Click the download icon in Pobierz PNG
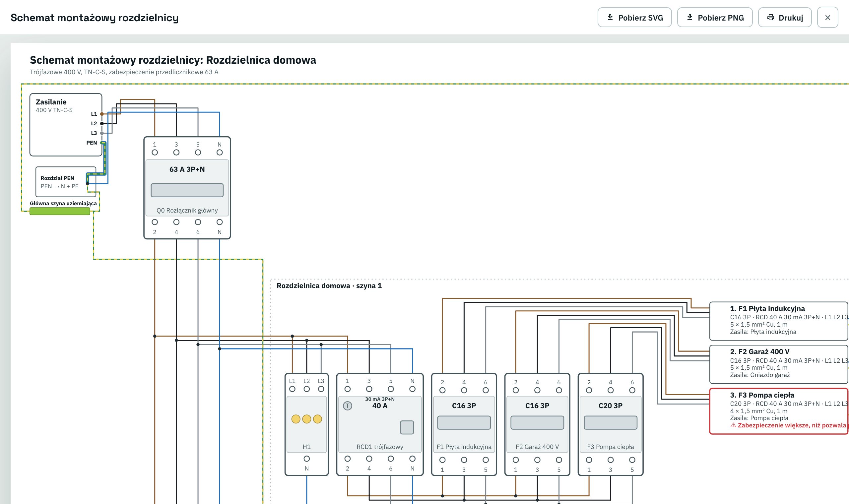This screenshot has width=849, height=504. (690, 17)
